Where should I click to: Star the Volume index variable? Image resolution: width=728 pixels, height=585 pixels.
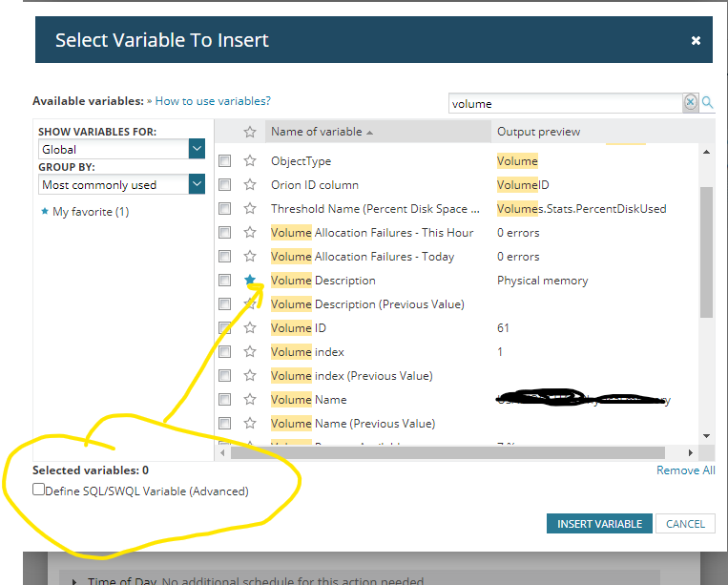(250, 351)
